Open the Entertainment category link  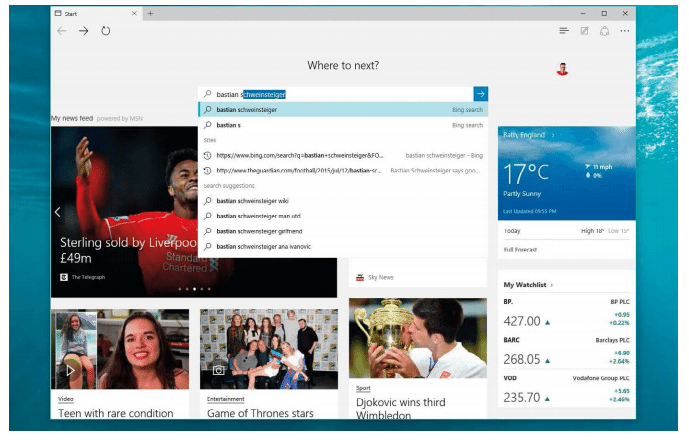coord(225,399)
